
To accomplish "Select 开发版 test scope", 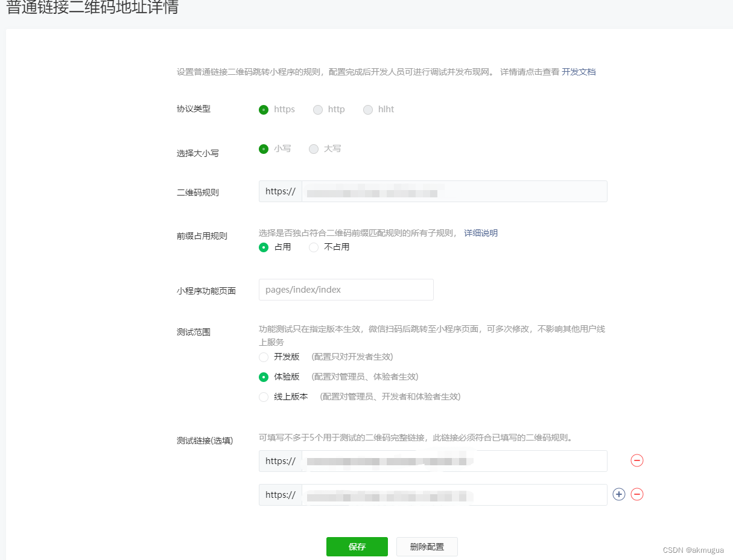I will coord(264,357).
